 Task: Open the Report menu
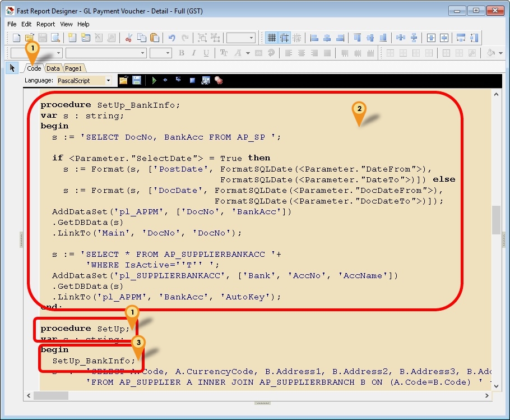[45, 24]
